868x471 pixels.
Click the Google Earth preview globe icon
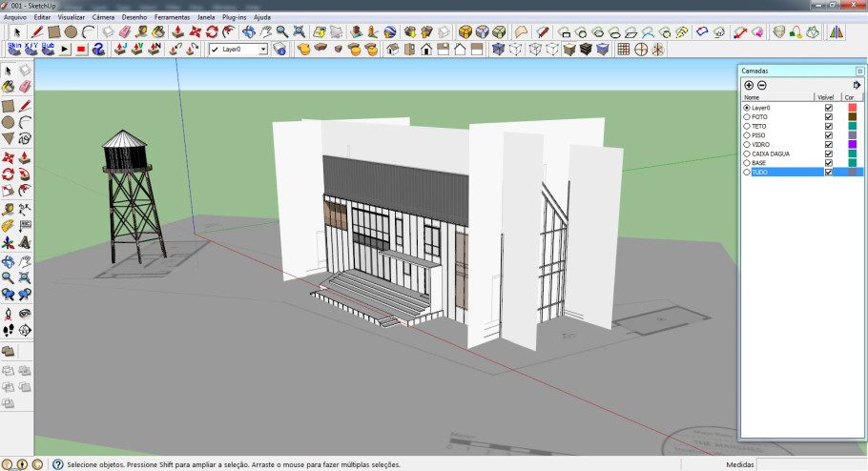click(390, 31)
